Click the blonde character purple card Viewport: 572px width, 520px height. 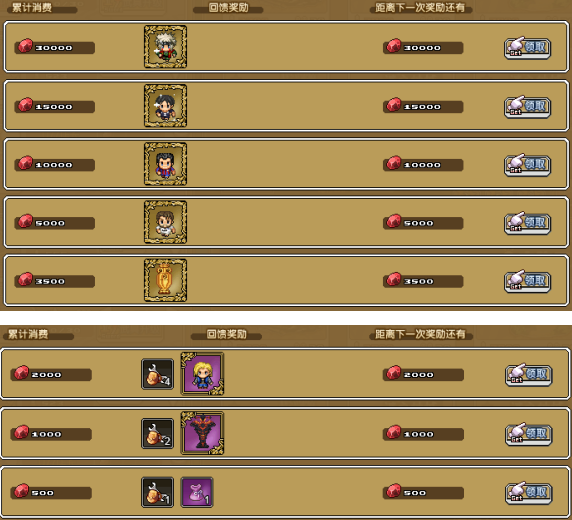202,374
